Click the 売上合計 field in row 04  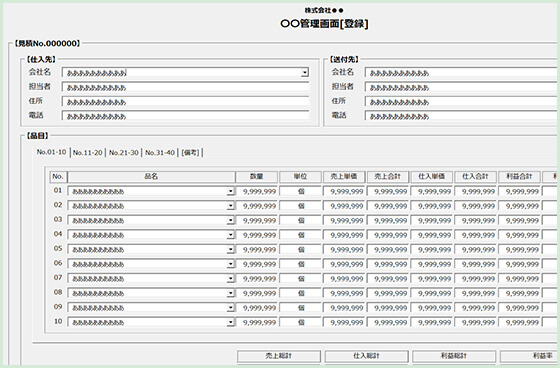tap(388, 235)
